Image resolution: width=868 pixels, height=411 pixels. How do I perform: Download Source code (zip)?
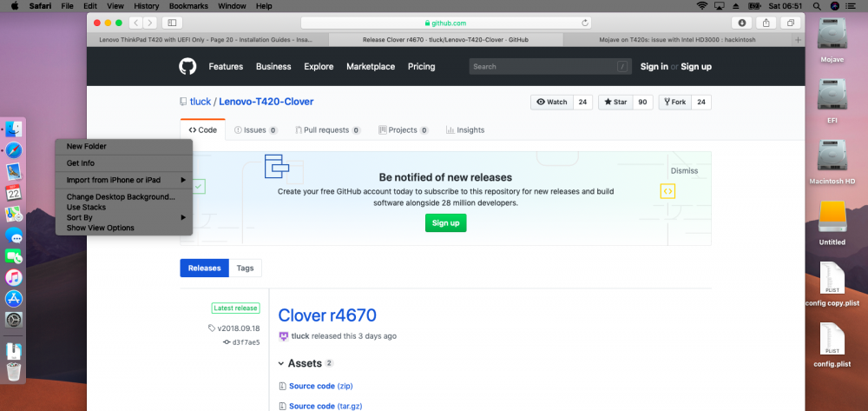[x=321, y=386]
